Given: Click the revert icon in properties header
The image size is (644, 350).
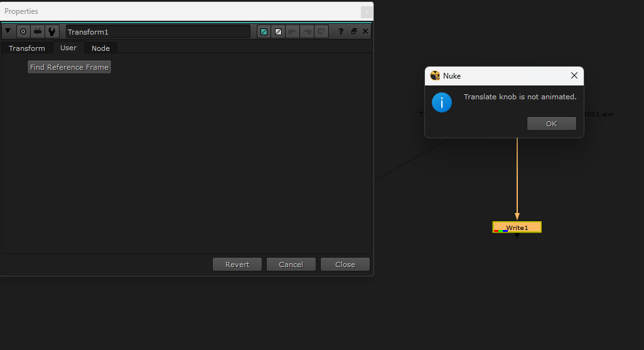Looking at the screenshot, I should point(321,31).
